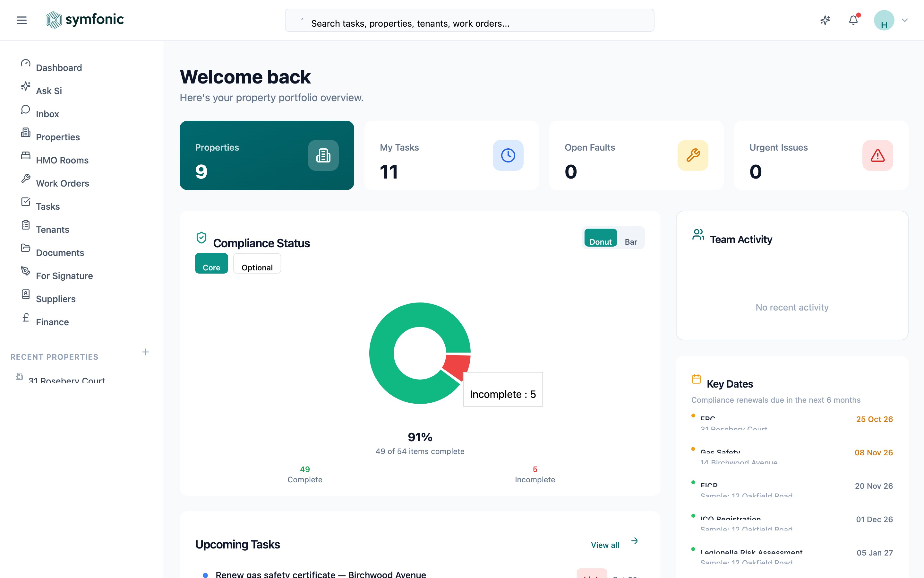Click the H user avatar
Image resolution: width=924 pixels, height=578 pixels.
(x=884, y=20)
